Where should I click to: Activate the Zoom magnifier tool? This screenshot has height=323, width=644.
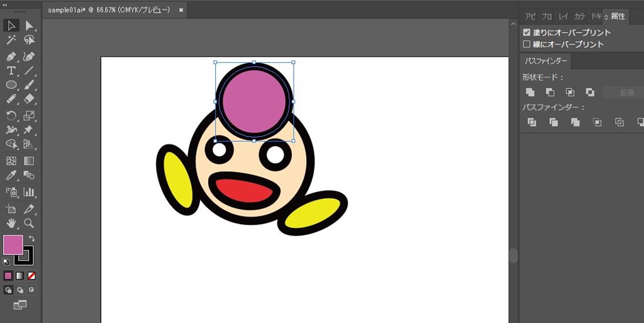pyautogui.click(x=29, y=223)
